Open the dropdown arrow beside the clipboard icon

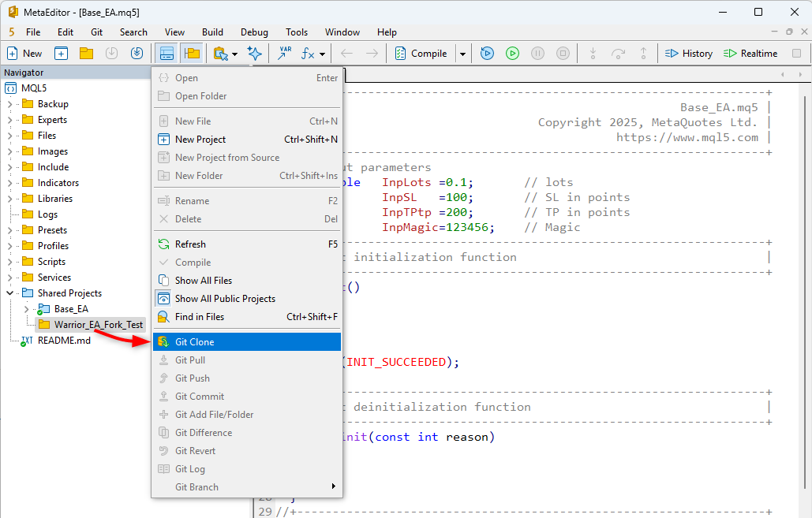(234, 54)
